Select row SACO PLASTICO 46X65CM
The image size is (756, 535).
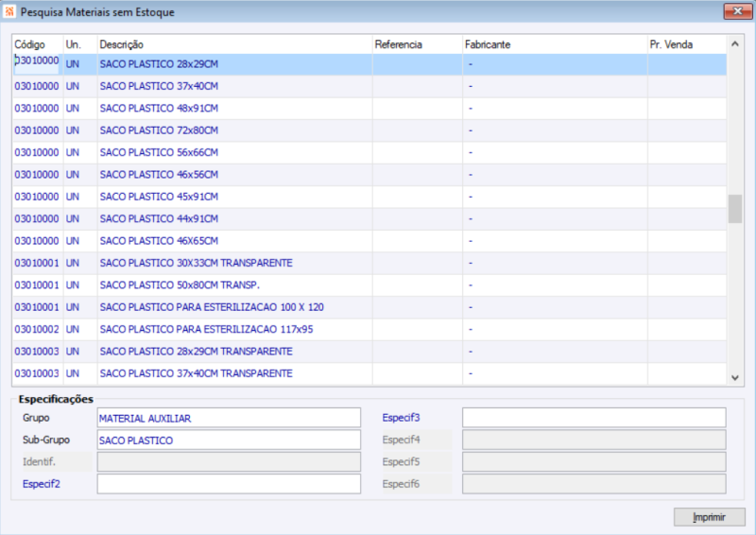point(369,241)
